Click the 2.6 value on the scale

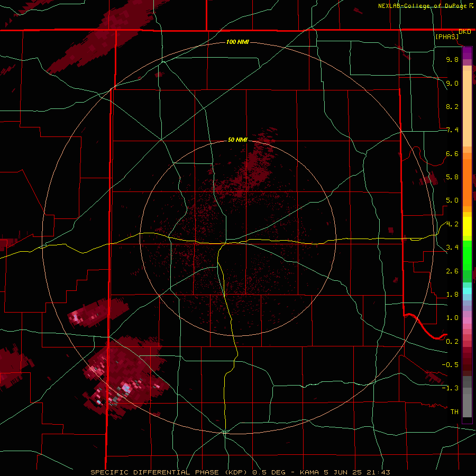point(452,271)
